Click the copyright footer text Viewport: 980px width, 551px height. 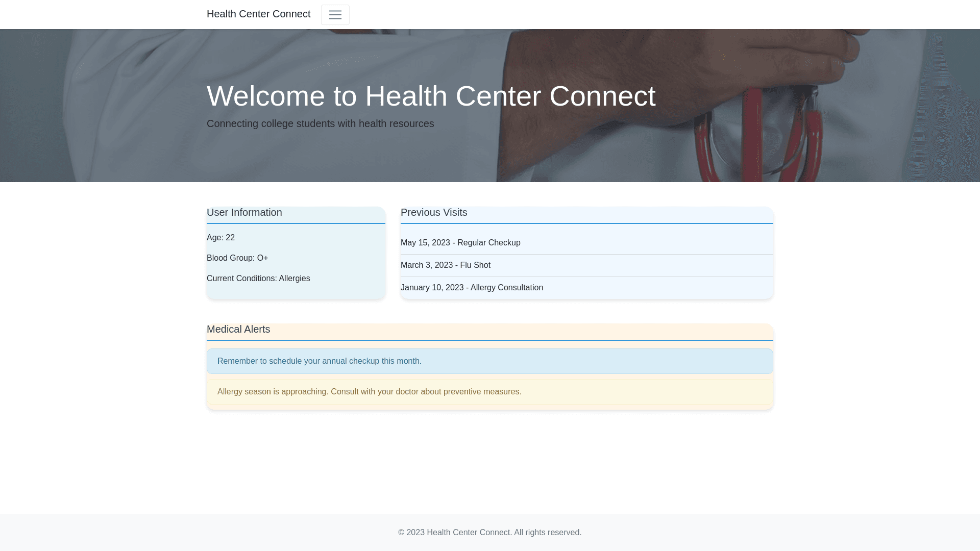click(489, 533)
